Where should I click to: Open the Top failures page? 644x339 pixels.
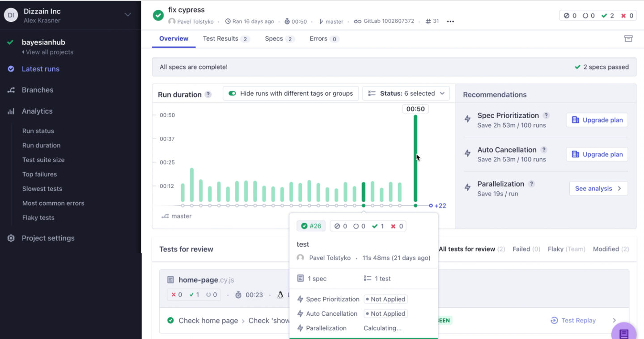39,174
